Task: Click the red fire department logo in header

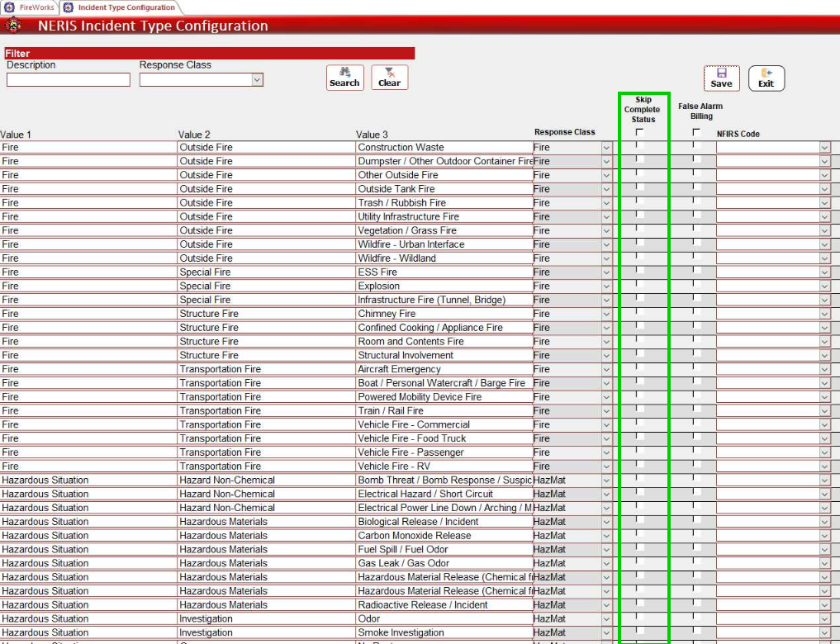Action: pyautogui.click(x=14, y=26)
